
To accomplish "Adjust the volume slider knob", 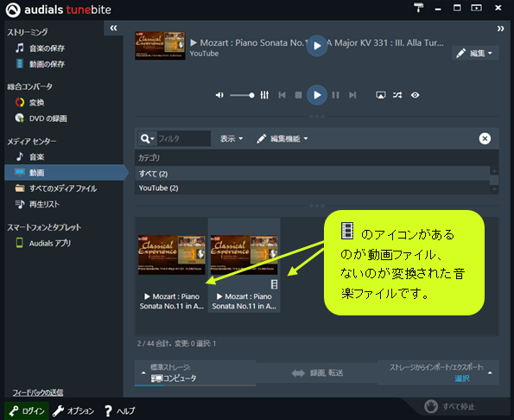I will [251, 95].
